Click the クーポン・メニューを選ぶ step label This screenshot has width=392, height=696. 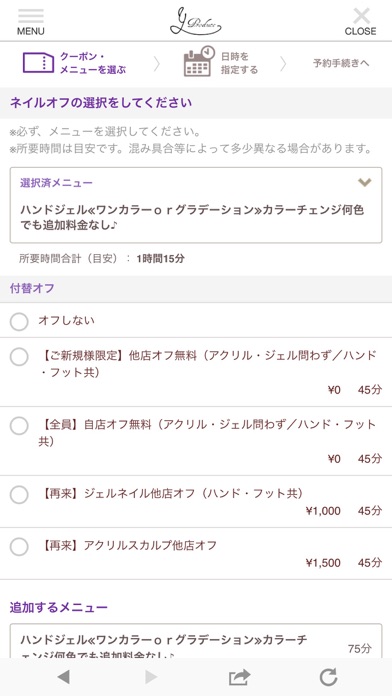point(93,63)
